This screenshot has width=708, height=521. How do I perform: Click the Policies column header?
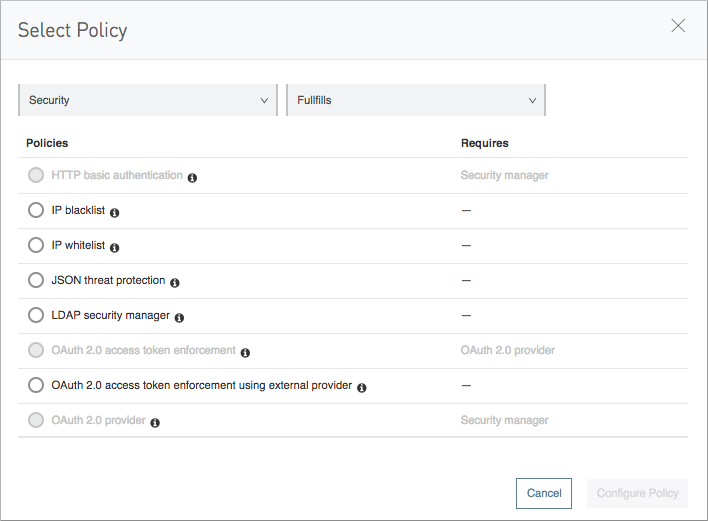pos(47,143)
